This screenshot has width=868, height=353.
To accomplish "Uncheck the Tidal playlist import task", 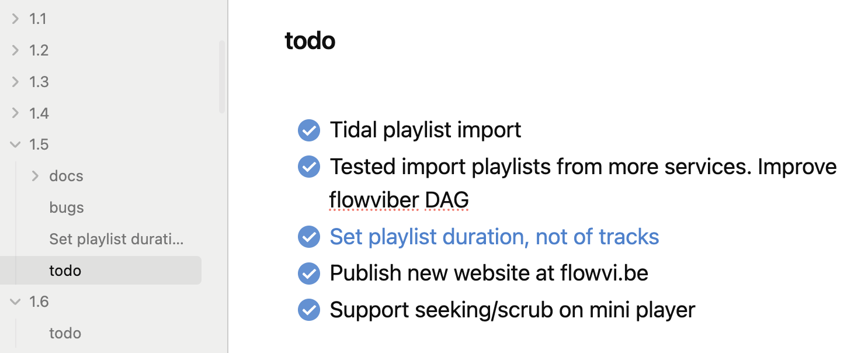I will [309, 130].
